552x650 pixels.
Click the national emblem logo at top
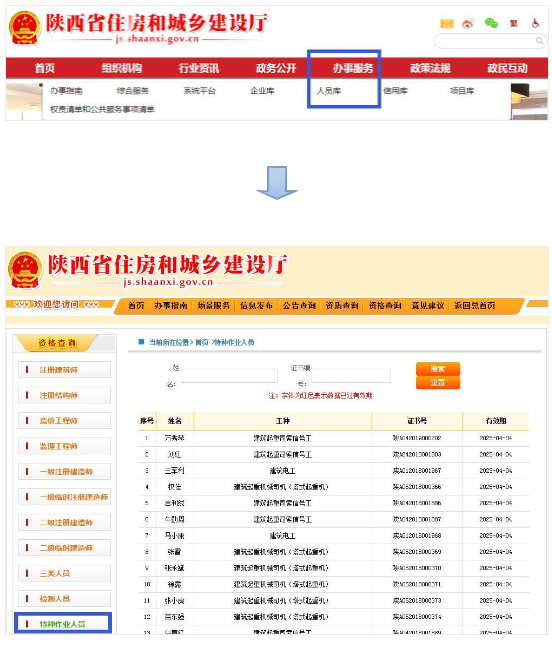click(x=24, y=28)
